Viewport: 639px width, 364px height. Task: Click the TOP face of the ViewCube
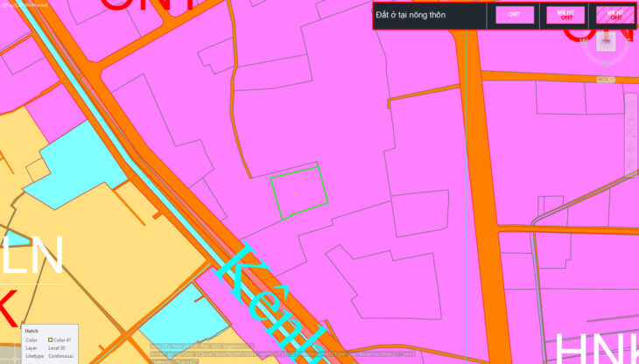pos(606,40)
